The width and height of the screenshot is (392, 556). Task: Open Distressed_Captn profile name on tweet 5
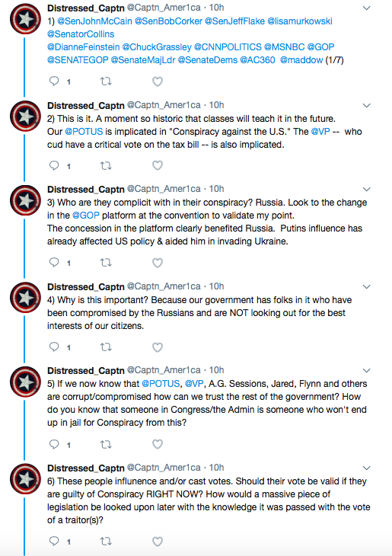click(x=86, y=371)
